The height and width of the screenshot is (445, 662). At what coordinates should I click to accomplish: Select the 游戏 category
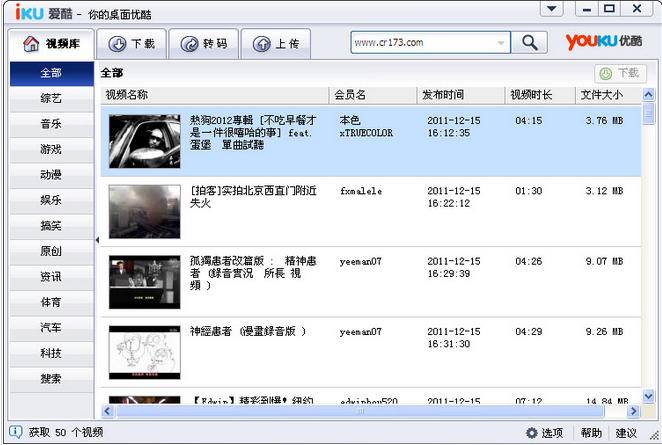[x=52, y=149]
